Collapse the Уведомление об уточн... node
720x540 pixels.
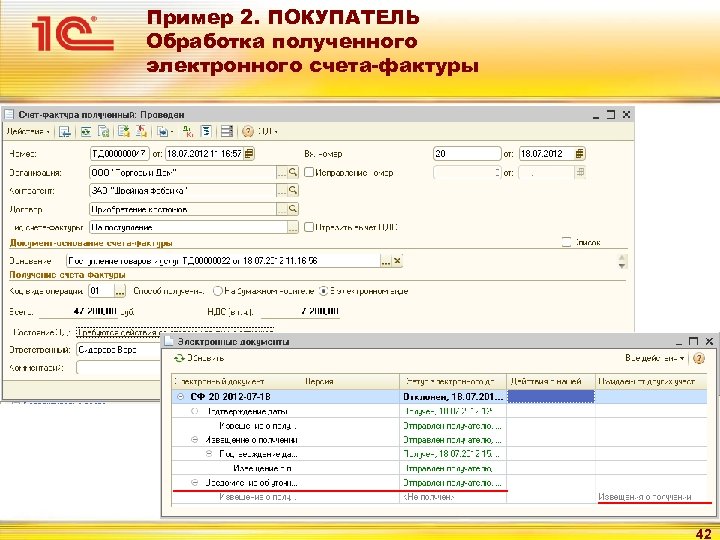(195, 483)
